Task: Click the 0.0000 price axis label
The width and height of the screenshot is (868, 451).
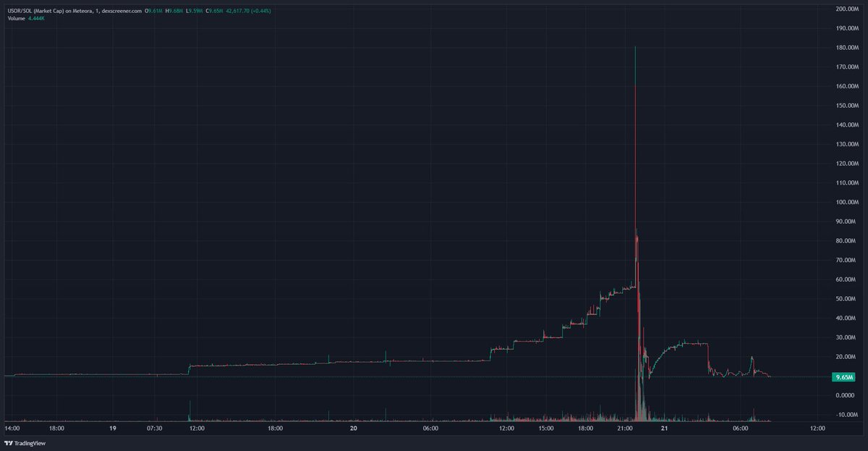Action: click(x=846, y=395)
